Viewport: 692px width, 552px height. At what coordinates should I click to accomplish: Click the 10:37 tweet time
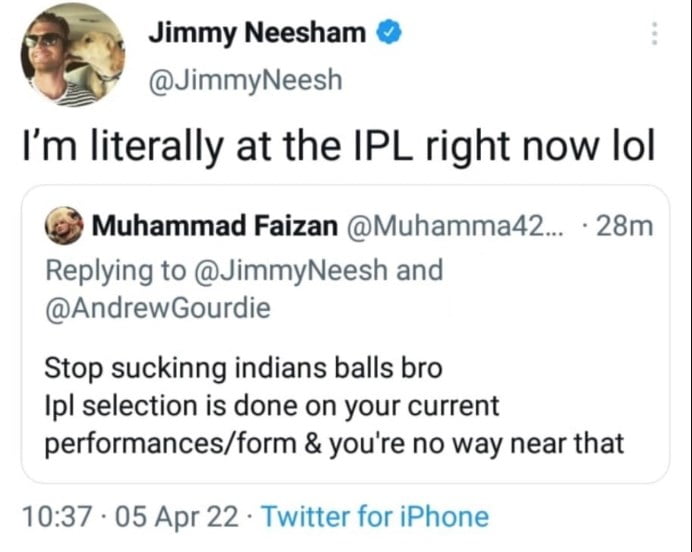(x=56, y=517)
